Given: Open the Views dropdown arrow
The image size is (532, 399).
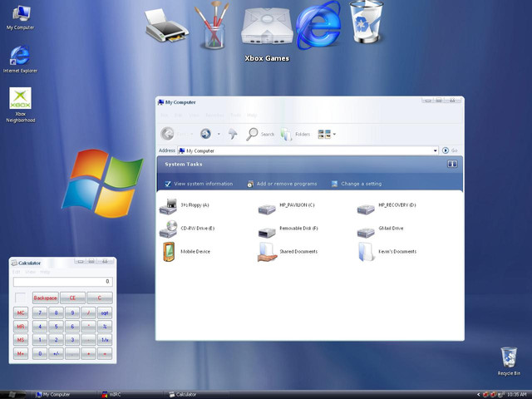Looking at the screenshot, I should click(x=334, y=134).
